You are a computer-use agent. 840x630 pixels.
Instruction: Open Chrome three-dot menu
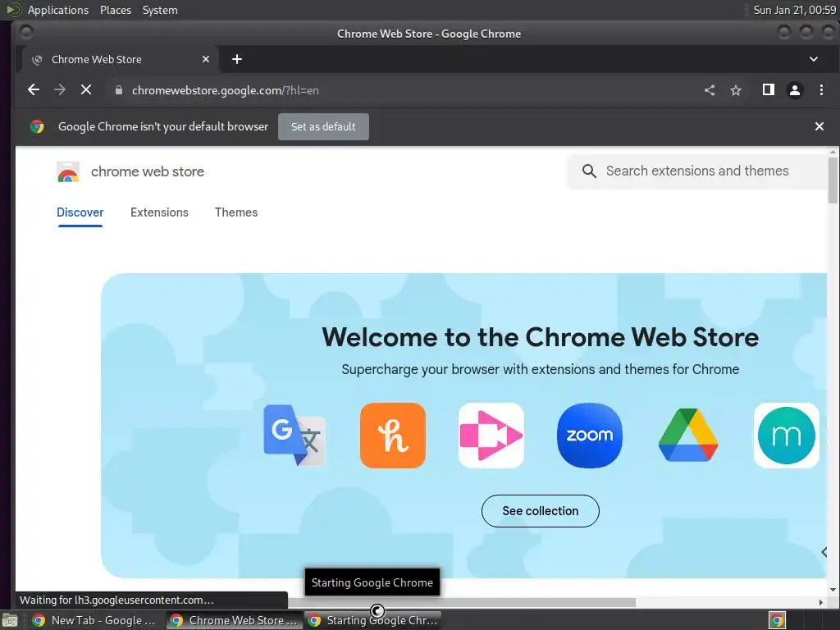(821, 90)
